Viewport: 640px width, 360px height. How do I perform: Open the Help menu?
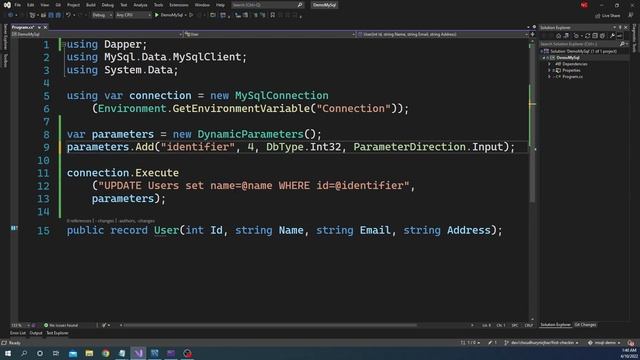click(x=220, y=5)
